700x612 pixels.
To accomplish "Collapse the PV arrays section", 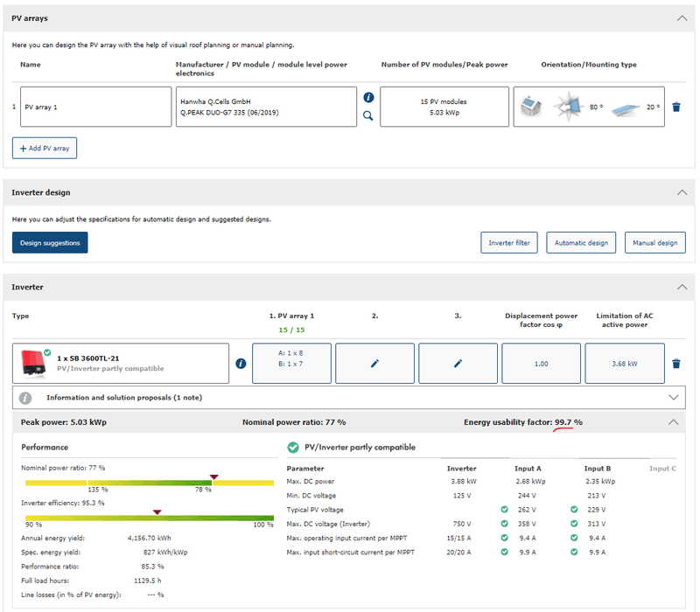I will tap(682, 17).
